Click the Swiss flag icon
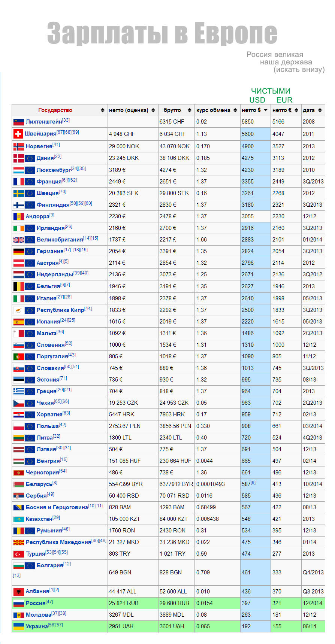 click(18, 134)
